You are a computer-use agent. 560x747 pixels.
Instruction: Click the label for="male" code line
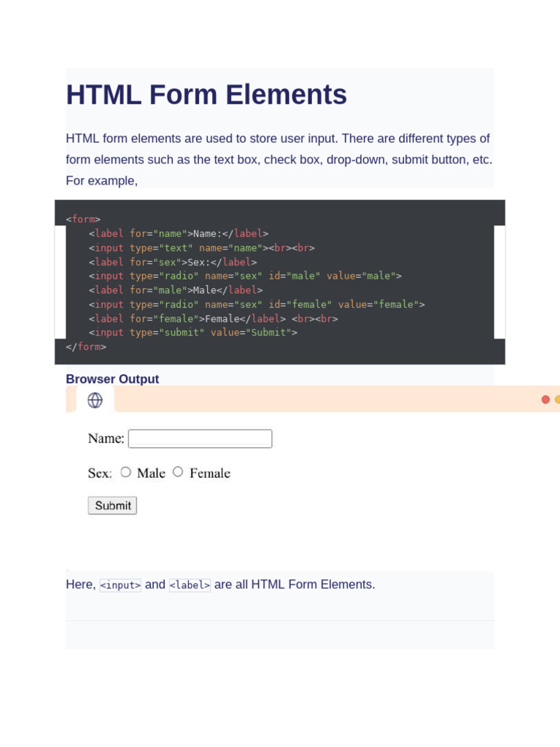coord(175,290)
